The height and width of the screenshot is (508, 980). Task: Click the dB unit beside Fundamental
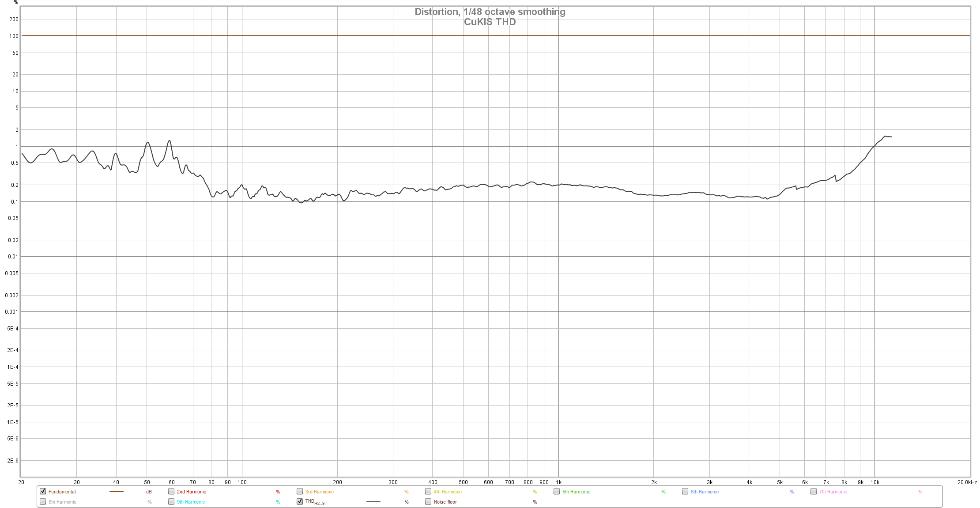(x=149, y=492)
